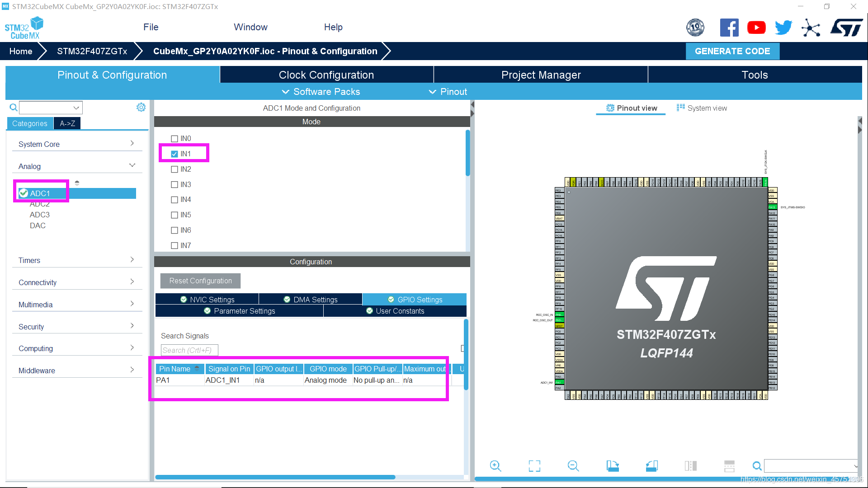Click the horizontal scrollbar under GPIO table
This screenshot has height=488, width=868.
tap(275, 477)
